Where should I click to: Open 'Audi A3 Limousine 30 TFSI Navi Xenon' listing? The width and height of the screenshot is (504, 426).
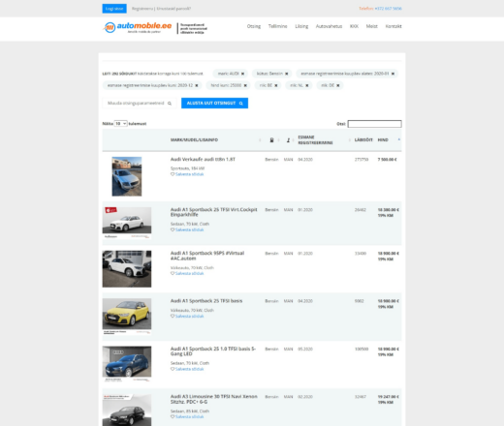(x=213, y=399)
